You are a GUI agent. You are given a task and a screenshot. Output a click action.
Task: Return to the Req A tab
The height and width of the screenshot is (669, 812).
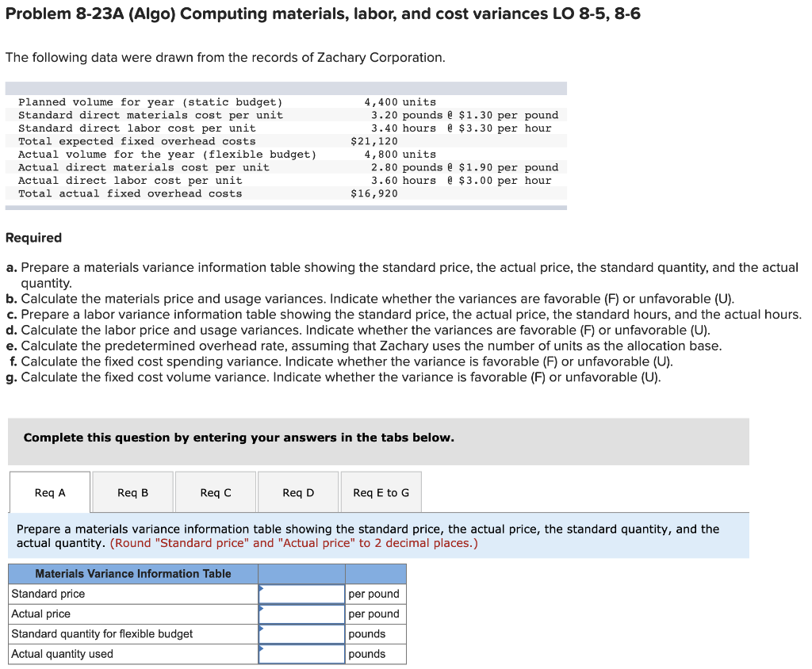coord(50,491)
